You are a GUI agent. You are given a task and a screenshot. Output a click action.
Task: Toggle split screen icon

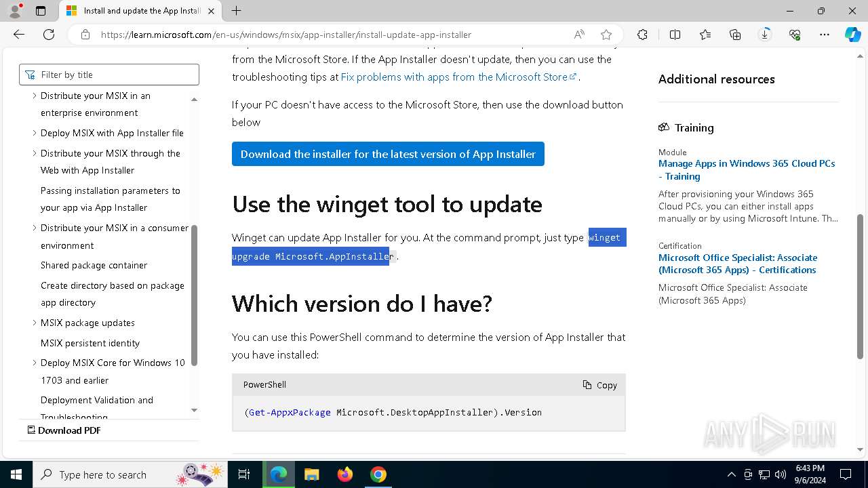pos(675,35)
